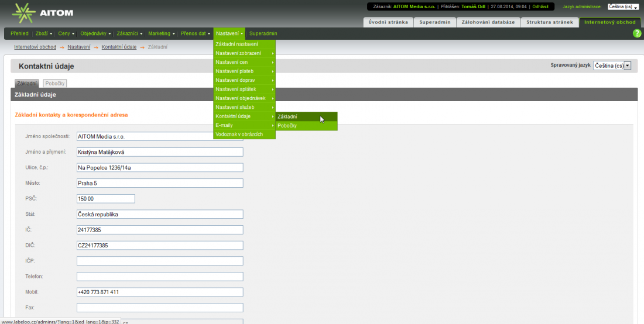Go to the Úvodní stránka tab
This screenshot has height=324, width=644.
pyautogui.click(x=388, y=22)
